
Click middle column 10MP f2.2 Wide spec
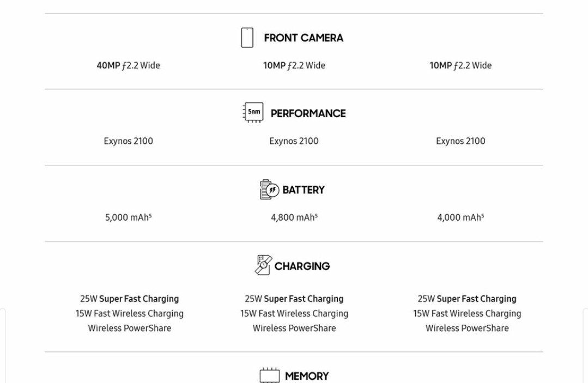[x=294, y=65]
